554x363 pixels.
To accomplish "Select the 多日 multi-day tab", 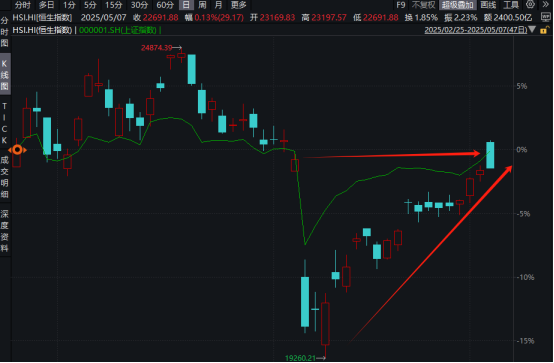I will click(x=47, y=5).
